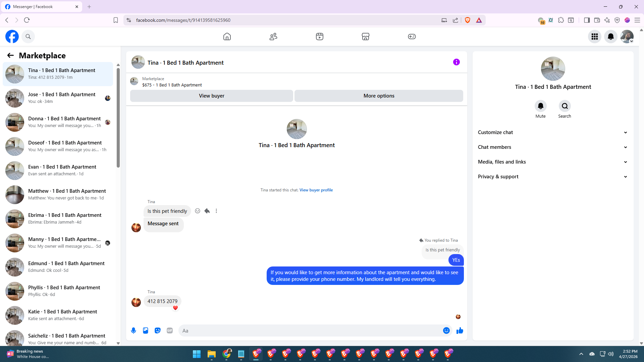Show hidden system tray icons
The image size is (644, 362).
pos(581,354)
